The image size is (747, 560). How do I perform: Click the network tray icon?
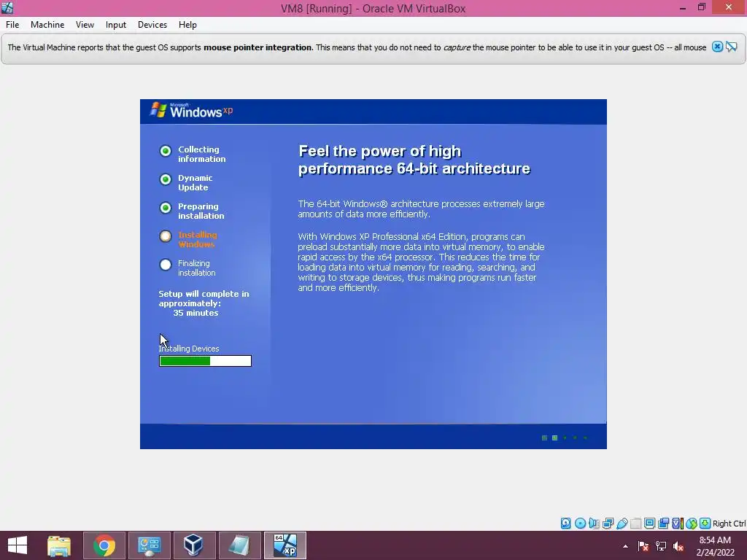(661, 546)
